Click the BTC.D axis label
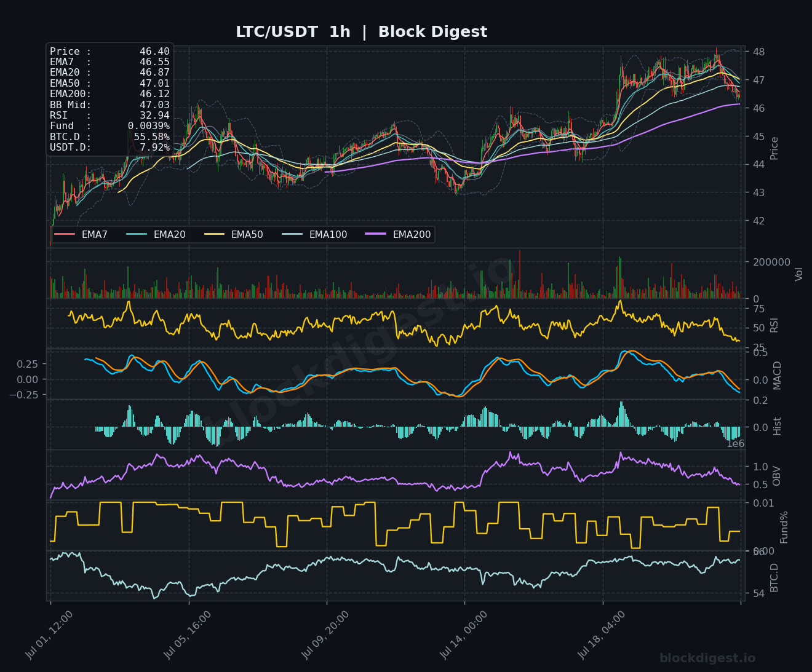Viewport: 812px width, 672px height. (774, 577)
